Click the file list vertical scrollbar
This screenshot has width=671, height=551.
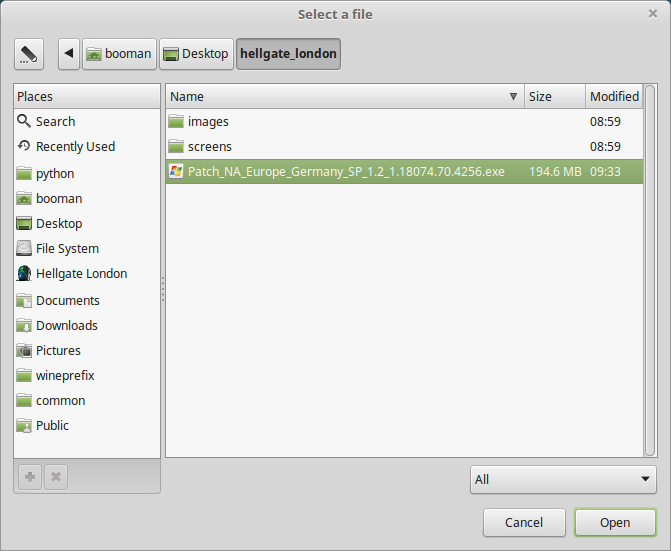(650, 271)
